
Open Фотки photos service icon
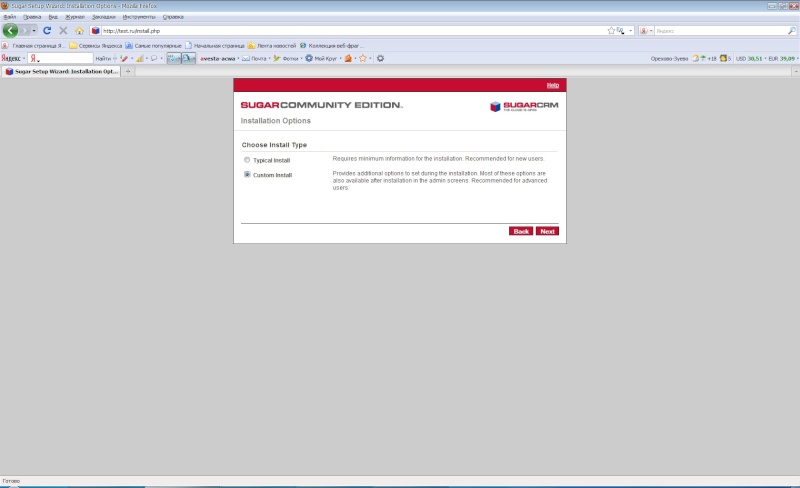(x=277, y=58)
